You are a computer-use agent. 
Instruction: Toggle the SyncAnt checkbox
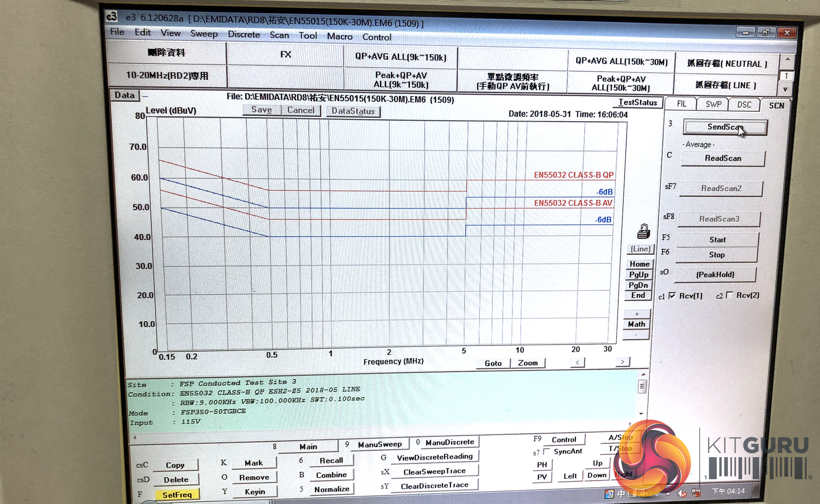coord(546,452)
